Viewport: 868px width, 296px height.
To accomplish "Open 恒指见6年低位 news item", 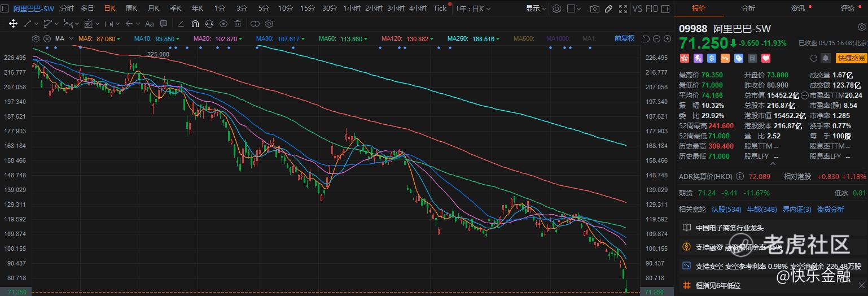I will (x=773, y=285).
